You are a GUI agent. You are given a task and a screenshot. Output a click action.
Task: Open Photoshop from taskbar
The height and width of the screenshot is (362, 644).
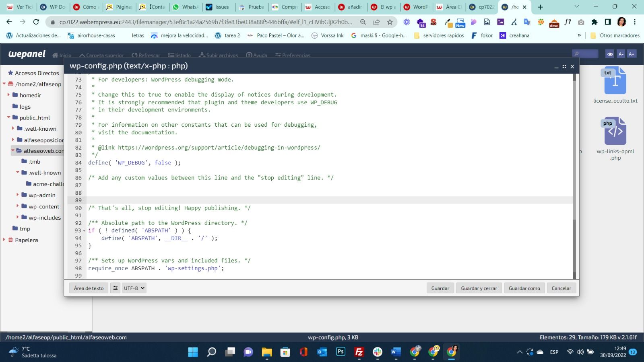pos(341,352)
